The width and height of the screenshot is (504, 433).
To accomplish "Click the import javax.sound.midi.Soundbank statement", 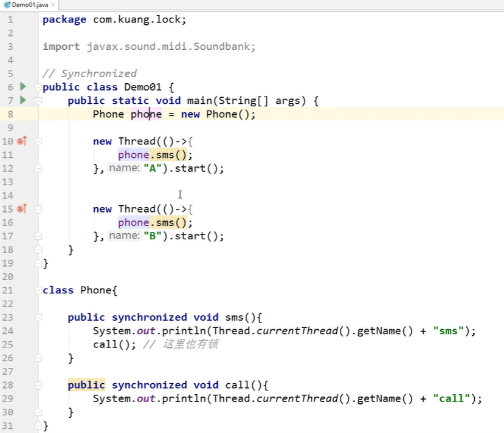I will click(x=149, y=47).
